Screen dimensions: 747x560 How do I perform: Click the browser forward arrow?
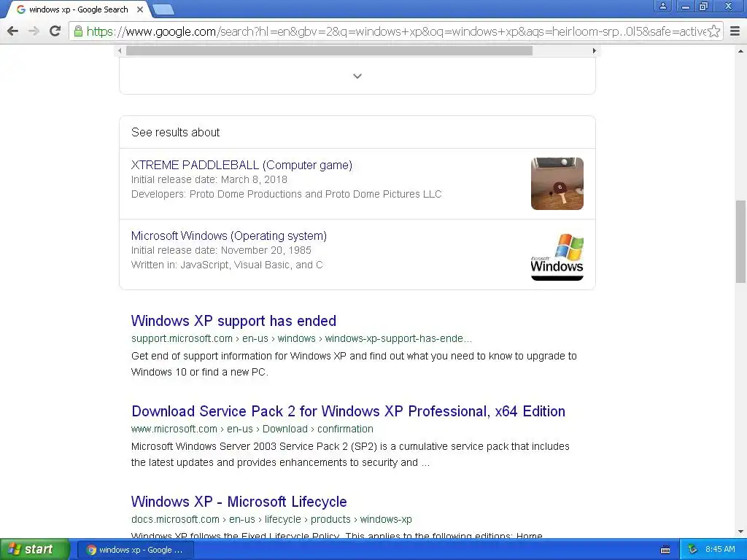(x=34, y=31)
